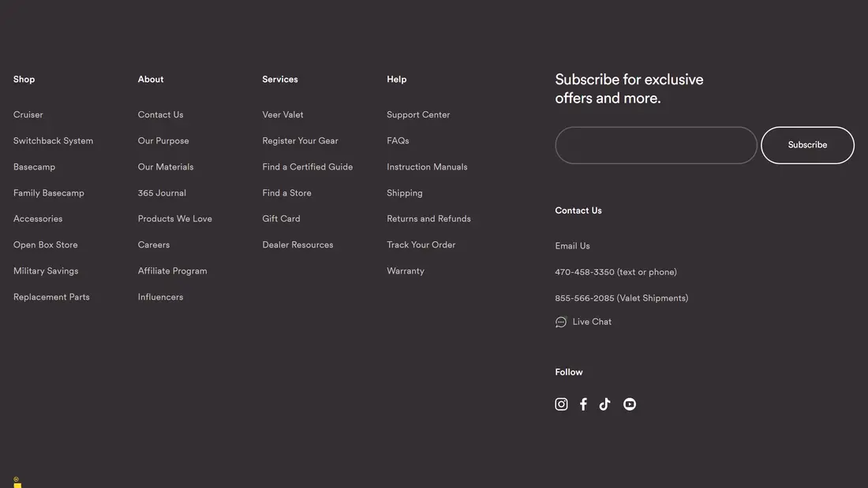Open the Gift Card link
868x488 pixels.
pos(281,219)
